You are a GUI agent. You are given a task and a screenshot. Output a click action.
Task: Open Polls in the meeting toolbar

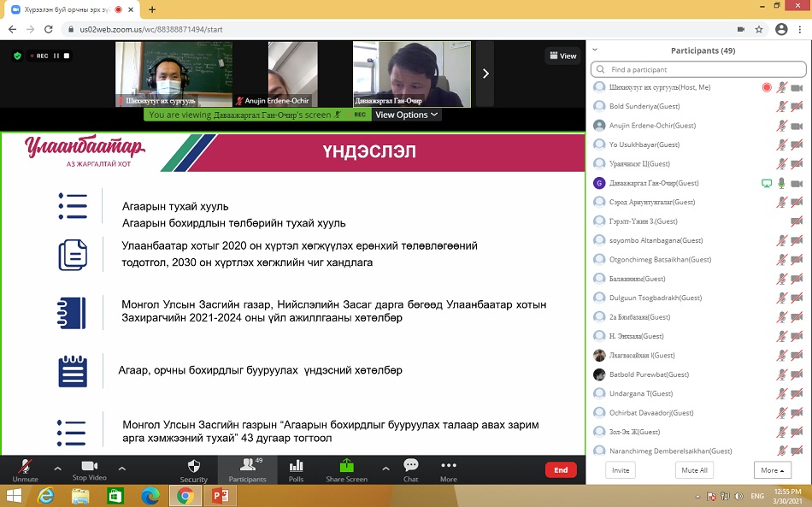pos(297,466)
